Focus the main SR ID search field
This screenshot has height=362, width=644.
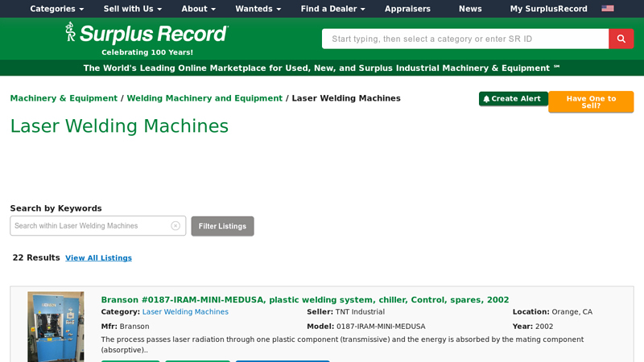click(x=465, y=39)
